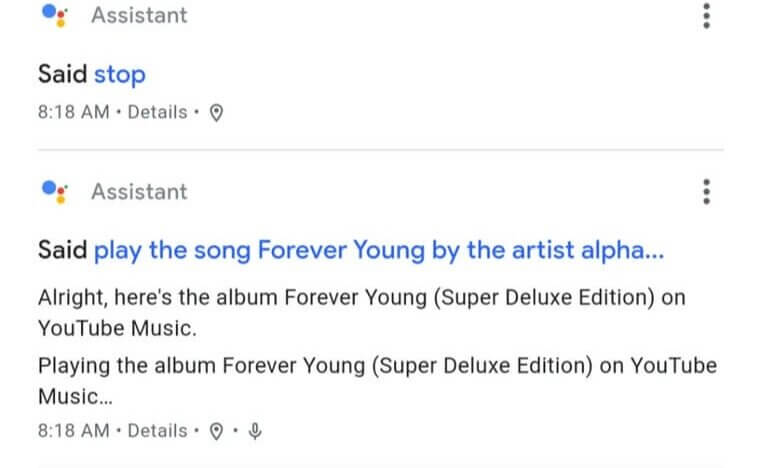Click 8:18 AM timestamp under "Said stop"
The width and height of the screenshot is (760, 468).
tap(73, 113)
